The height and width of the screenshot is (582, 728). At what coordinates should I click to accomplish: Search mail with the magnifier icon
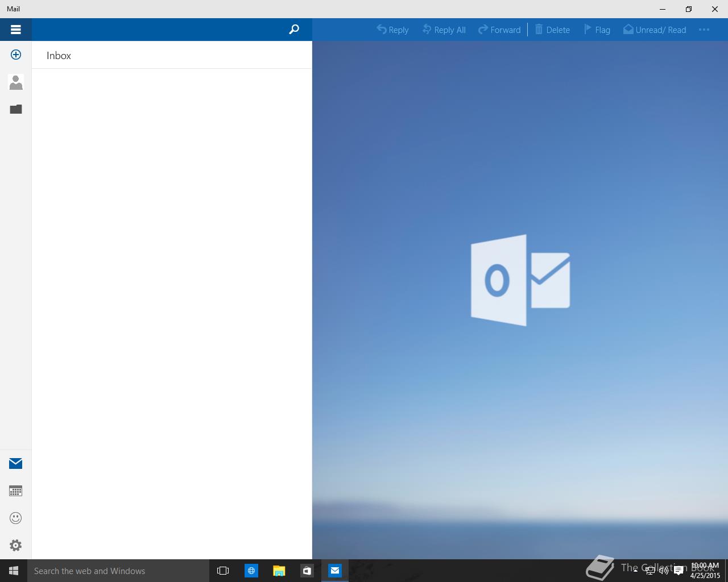pos(294,30)
